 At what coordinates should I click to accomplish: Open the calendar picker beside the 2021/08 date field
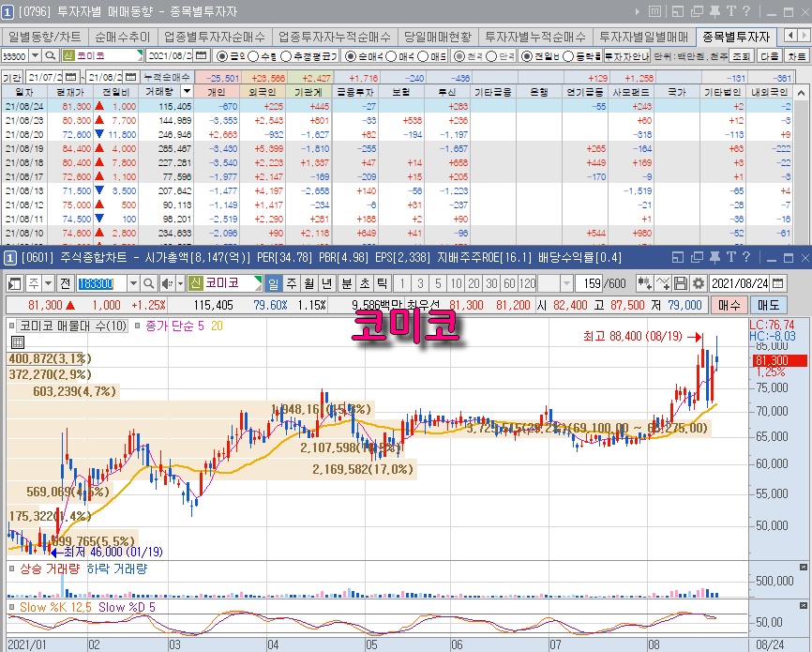[x=202, y=55]
